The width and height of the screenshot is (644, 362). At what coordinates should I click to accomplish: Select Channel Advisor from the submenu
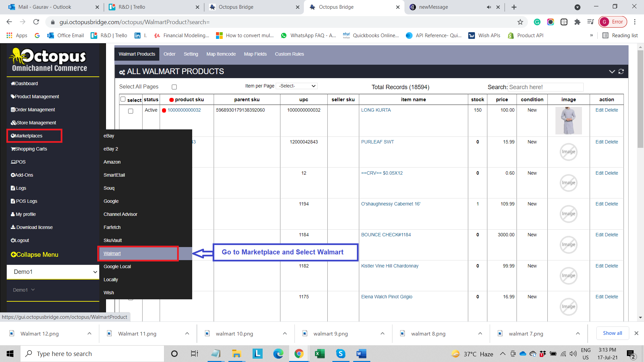click(x=120, y=214)
